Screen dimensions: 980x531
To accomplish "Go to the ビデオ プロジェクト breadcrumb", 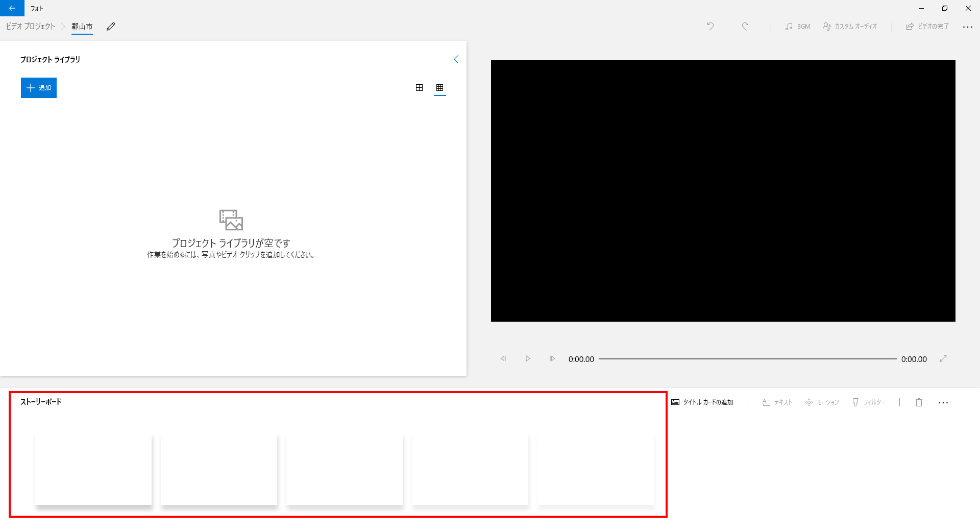I will [x=31, y=27].
